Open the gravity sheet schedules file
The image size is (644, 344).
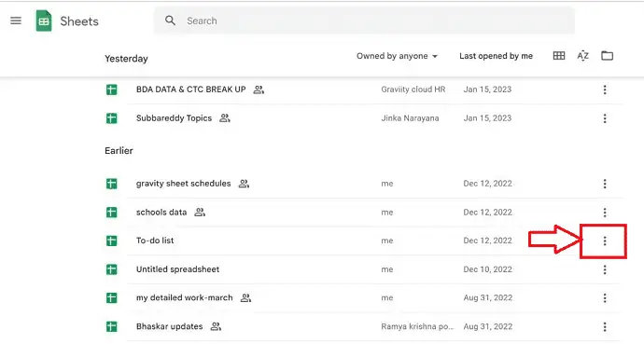pyautogui.click(x=183, y=184)
